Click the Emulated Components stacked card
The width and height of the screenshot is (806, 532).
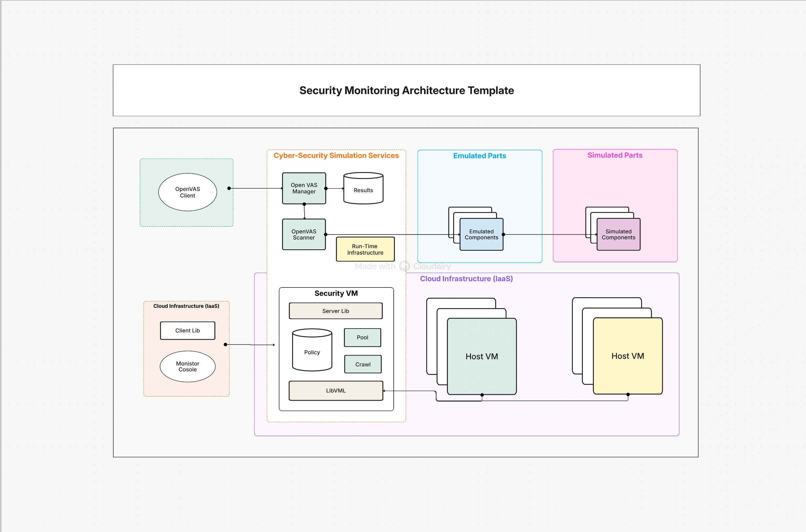[481, 235]
